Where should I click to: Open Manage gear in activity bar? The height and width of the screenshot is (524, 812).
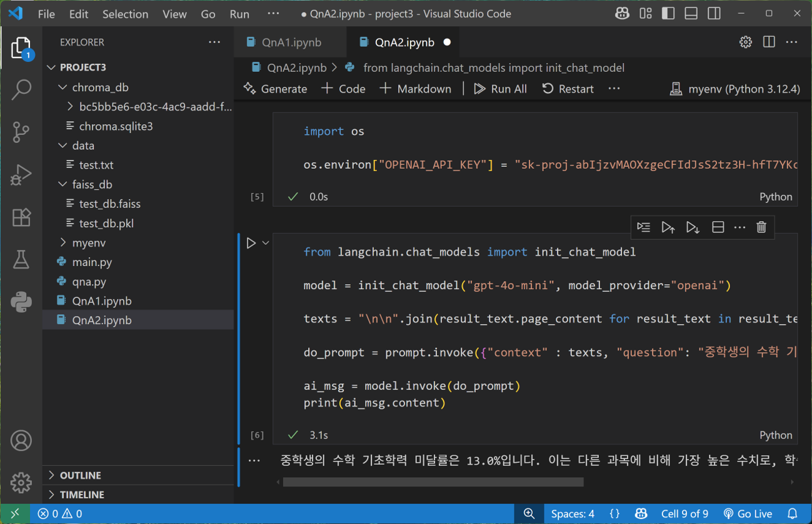(x=21, y=482)
